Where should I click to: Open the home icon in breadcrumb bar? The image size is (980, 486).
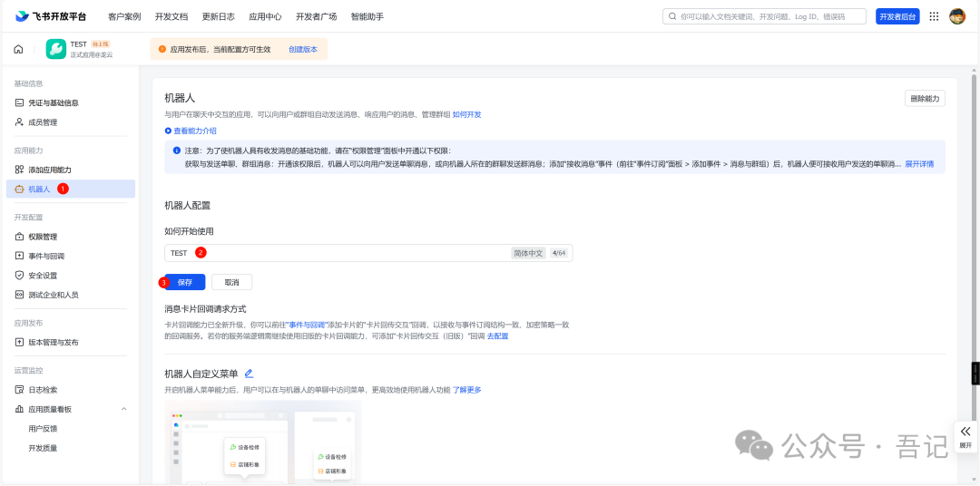tap(19, 49)
